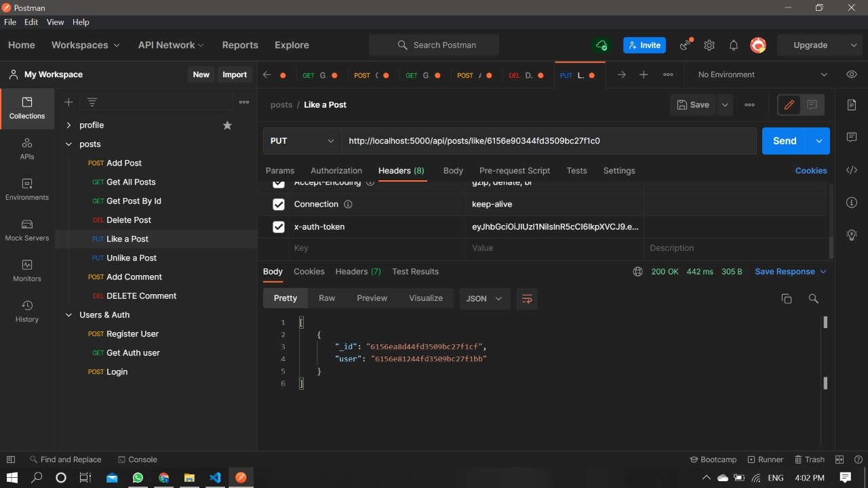Viewport: 868px width, 488px height.
Task: Open the JSON format dropdown
Action: [484, 298]
